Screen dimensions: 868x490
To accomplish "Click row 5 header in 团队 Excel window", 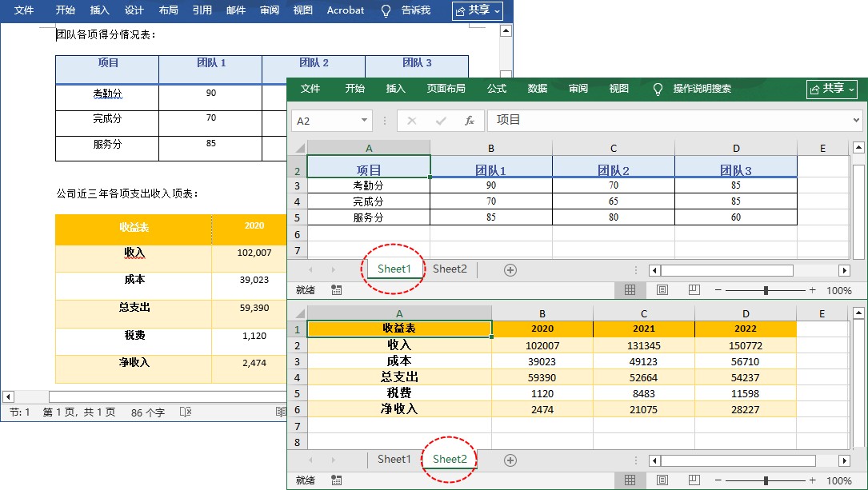I will point(298,218).
